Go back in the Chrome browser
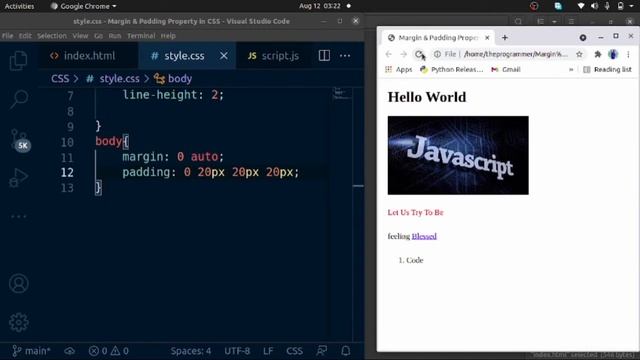640x360 pixels. 389,54
